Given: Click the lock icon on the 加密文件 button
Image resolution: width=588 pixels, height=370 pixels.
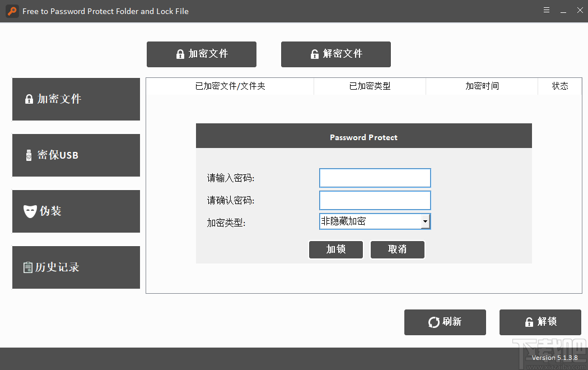Looking at the screenshot, I should 180,54.
